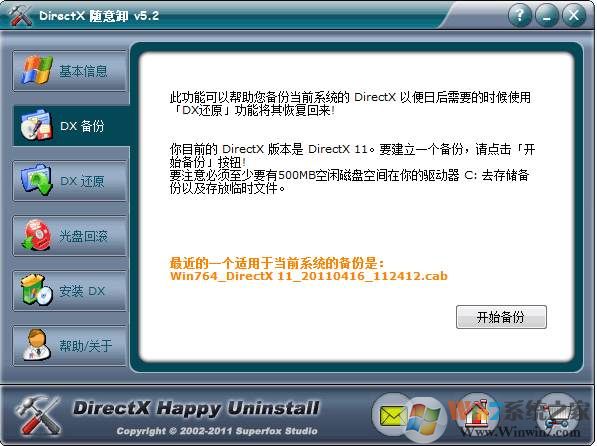
Task: Minimize the DirectX 随意卸 window
Action: tap(547, 16)
